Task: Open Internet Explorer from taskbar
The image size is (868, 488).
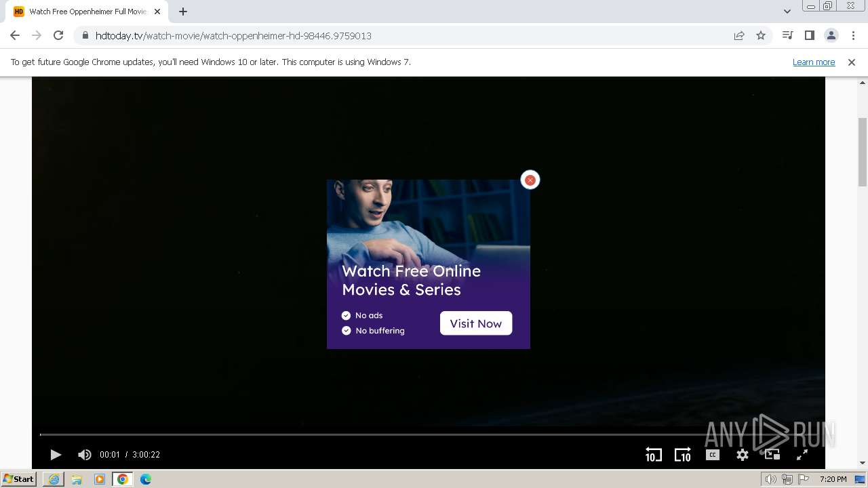Action: 54,479
